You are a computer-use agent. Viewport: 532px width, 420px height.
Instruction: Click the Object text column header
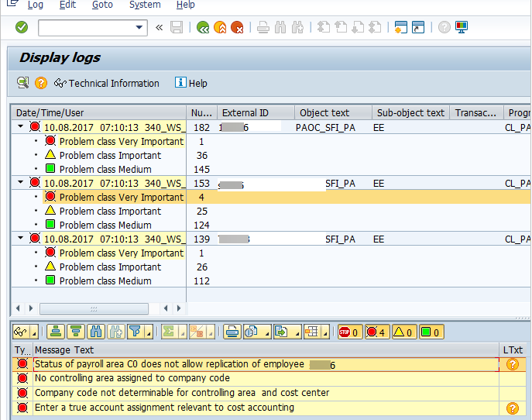coord(333,112)
